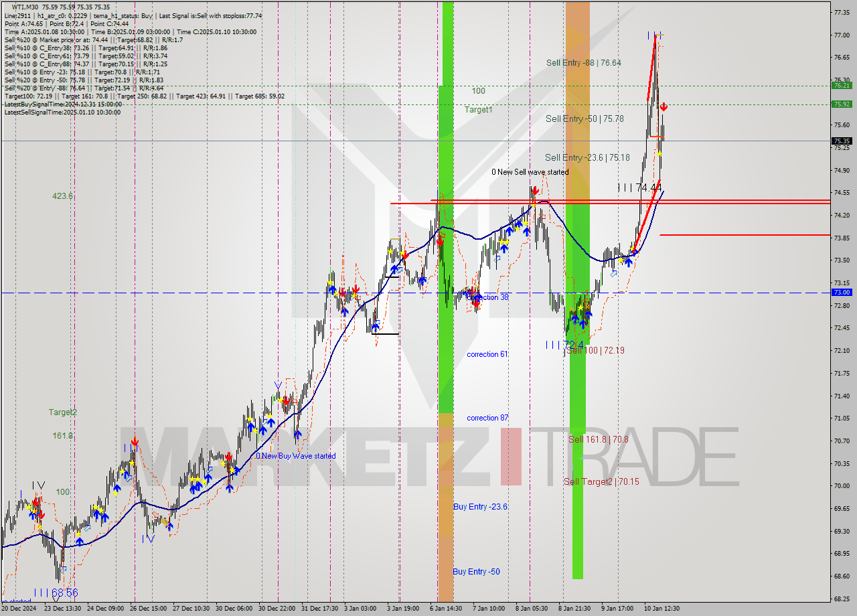Click the 'Sell Entry -88 | 76.64' chart label
This screenshot has width=857, height=616.
click(583, 63)
